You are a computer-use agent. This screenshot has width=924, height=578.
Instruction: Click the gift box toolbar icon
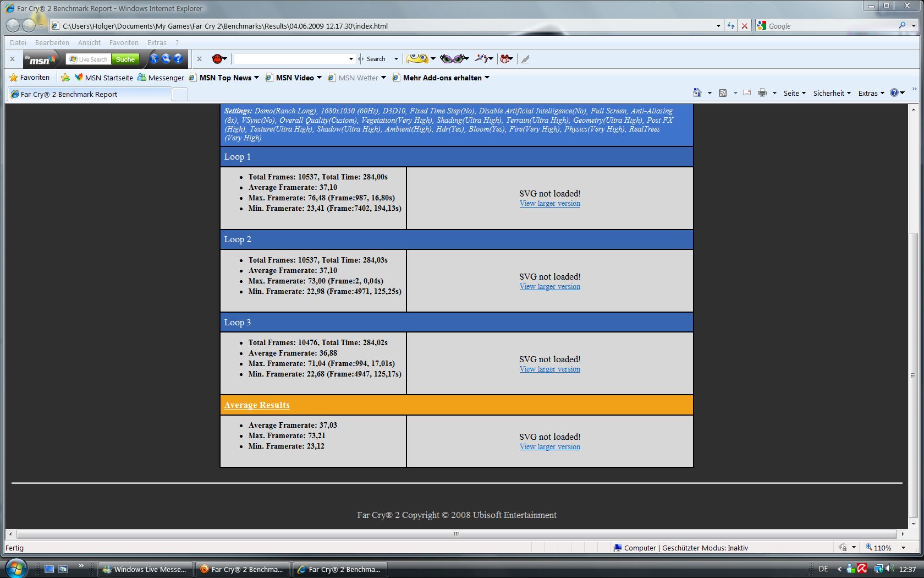506,59
